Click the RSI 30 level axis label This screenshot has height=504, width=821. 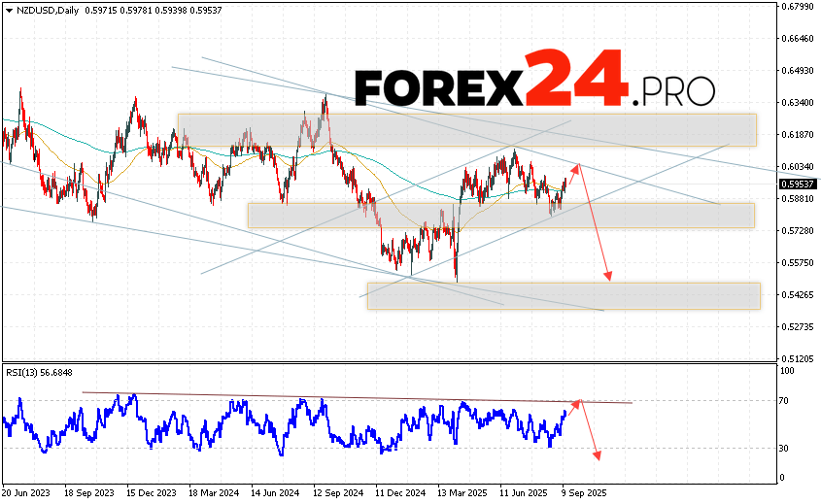point(787,448)
